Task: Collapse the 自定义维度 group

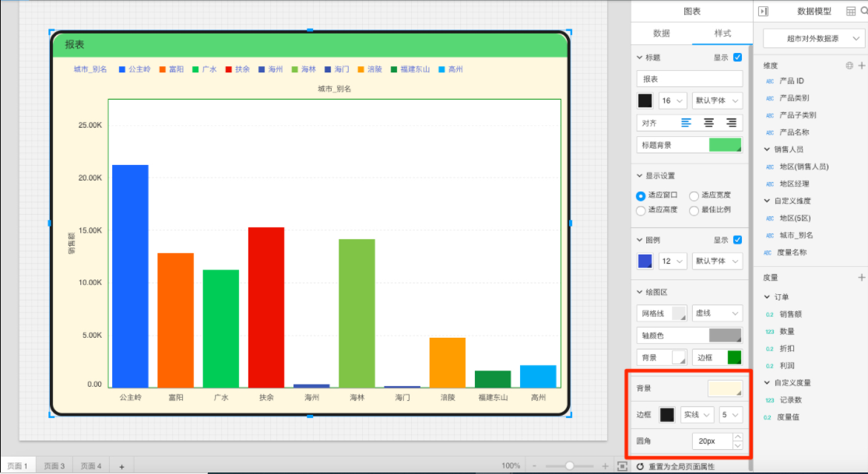Action: click(x=767, y=201)
